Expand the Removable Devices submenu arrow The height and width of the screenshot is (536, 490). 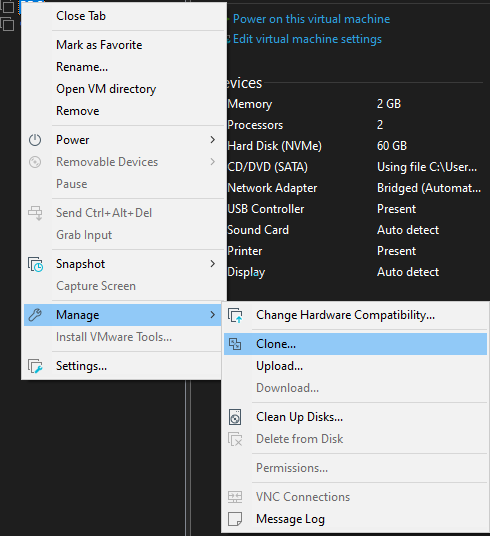213,162
